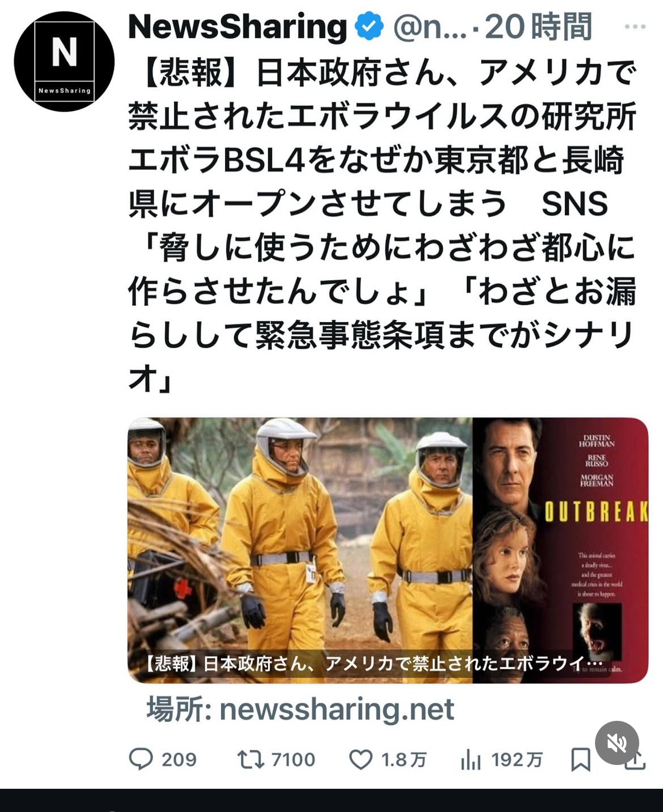Image resolution: width=663 pixels, height=812 pixels.
Task: Tap the blue verified badge
Action: coord(369,27)
